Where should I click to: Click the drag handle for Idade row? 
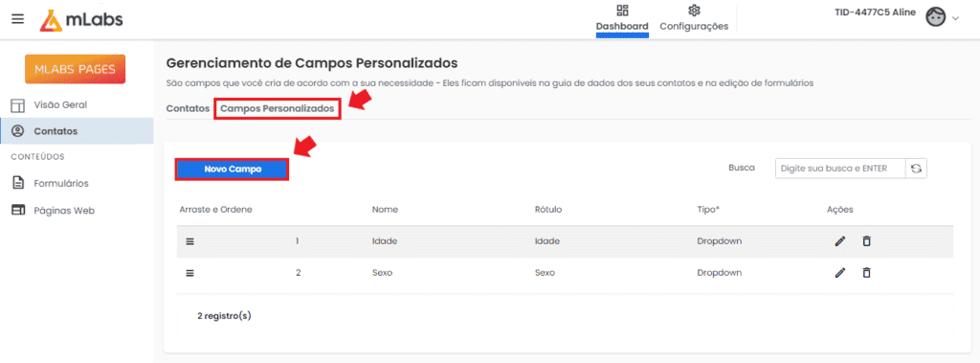190,241
